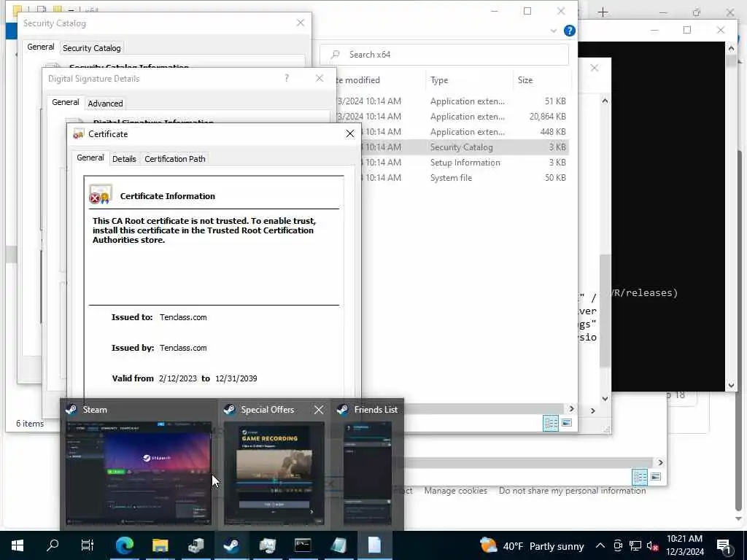Image resolution: width=747 pixels, height=560 pixels.
Task: Switch to Details tab in Certificate dialog
Action: point(124,159)
